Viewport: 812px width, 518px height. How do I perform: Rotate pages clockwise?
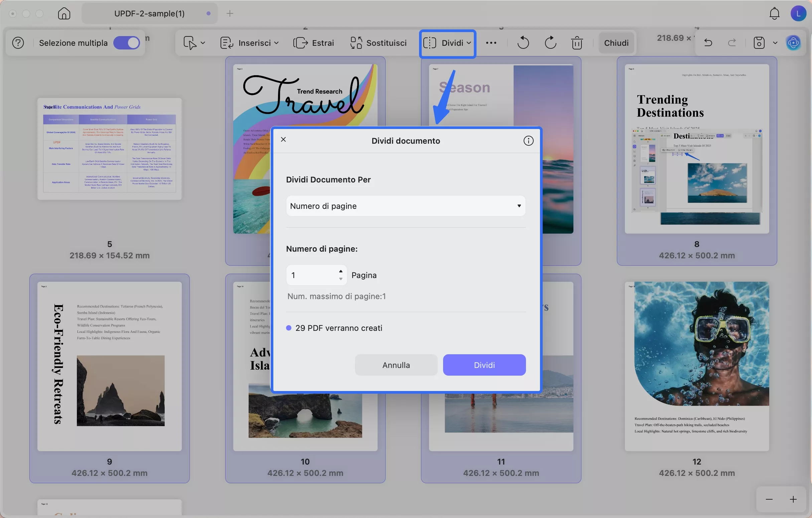(550, 43)
